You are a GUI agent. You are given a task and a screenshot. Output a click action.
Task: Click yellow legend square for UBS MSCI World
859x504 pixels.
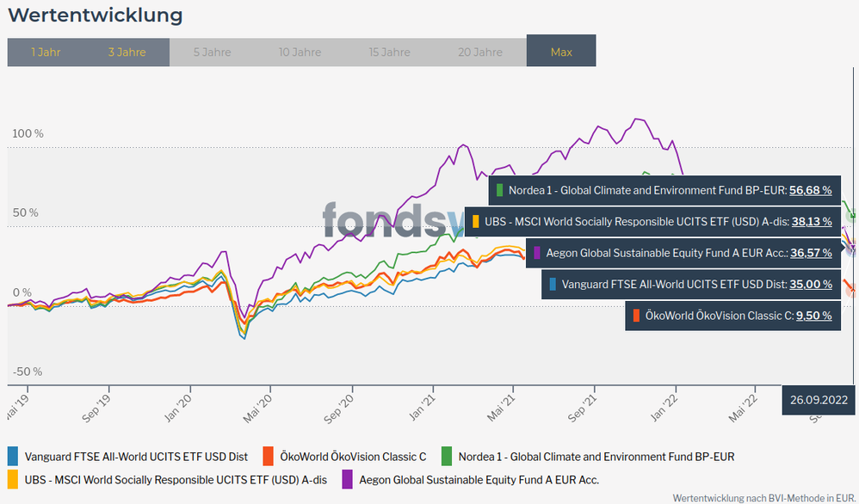pos(13,479)
